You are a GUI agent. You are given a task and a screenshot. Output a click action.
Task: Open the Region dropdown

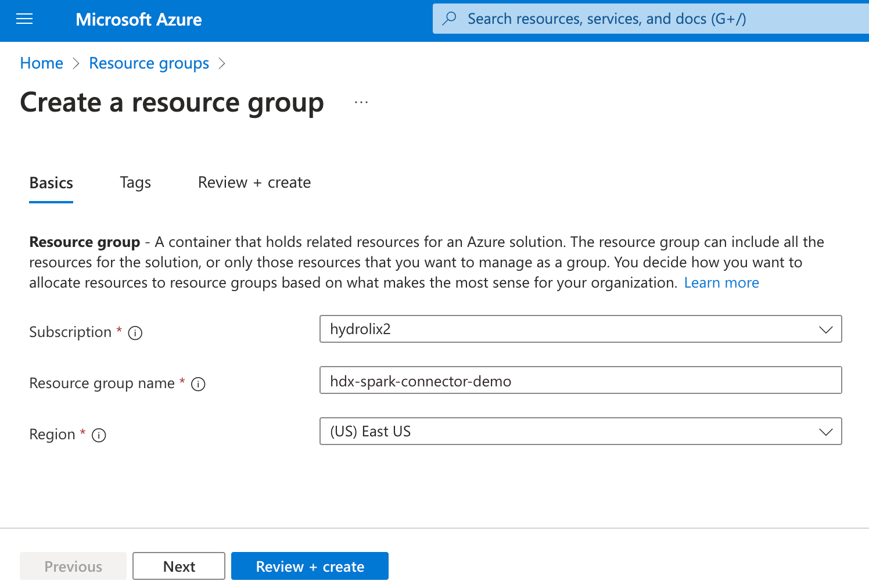click(x=581, y=431)
